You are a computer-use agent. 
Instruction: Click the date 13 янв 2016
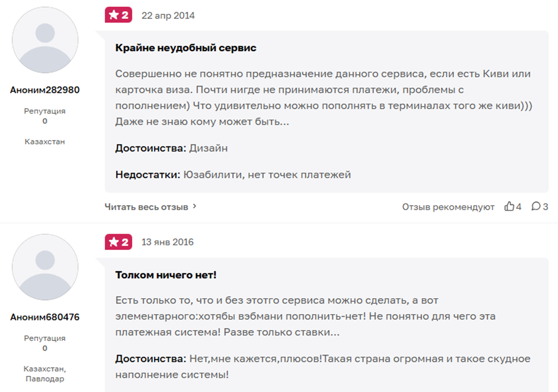coord(167,242)
